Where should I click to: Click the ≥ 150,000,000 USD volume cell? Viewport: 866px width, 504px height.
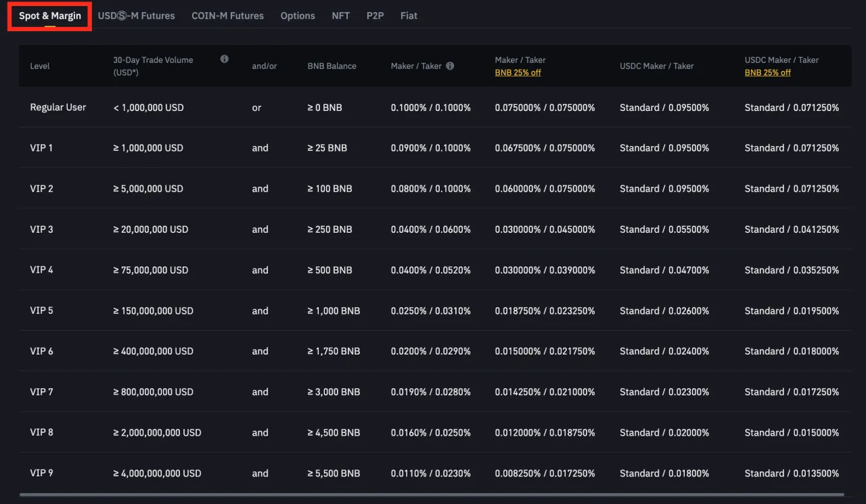click(154, 311)
